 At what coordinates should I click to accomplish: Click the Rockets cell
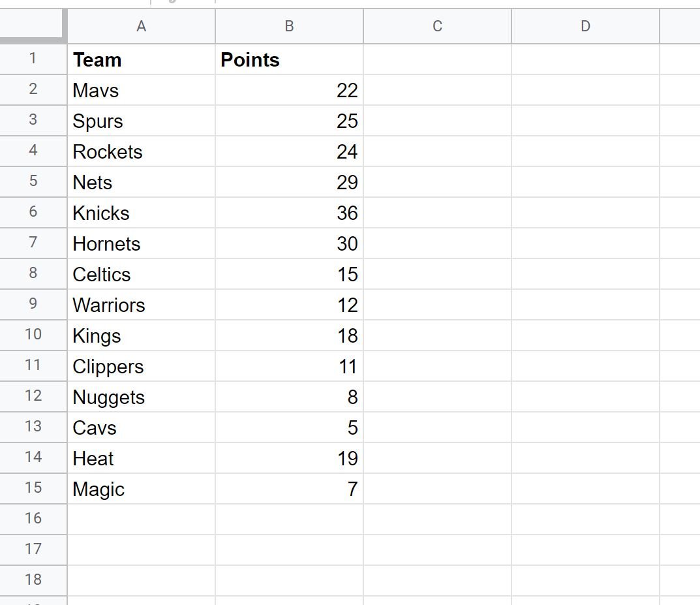(141, 152)
